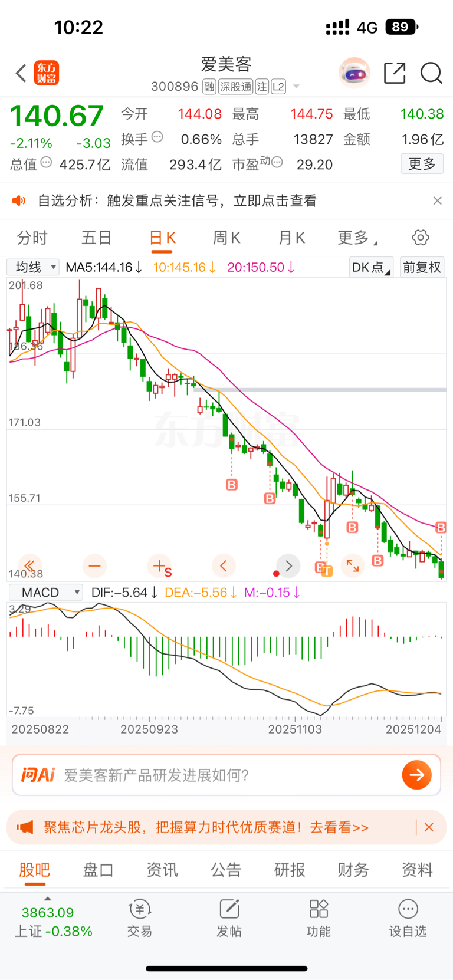Viewport: 453px width, 980px height.
Task: Select the 股吧 tab
Action: point(35,870)
